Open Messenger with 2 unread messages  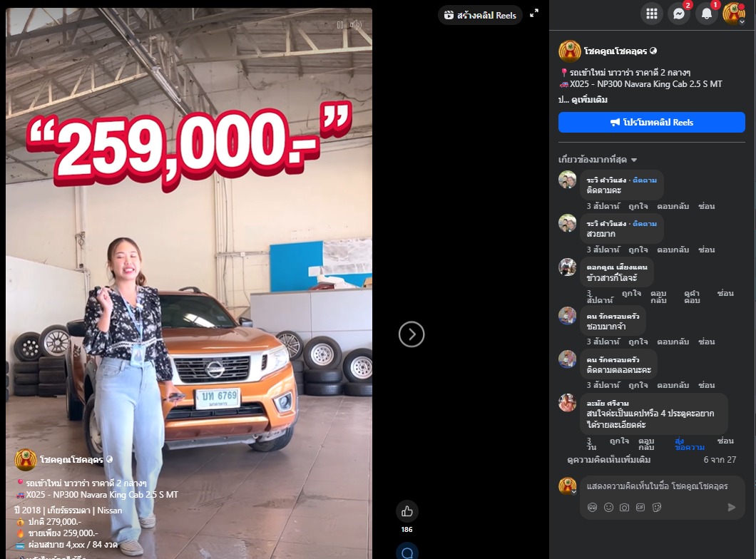[x=679, y=14]
